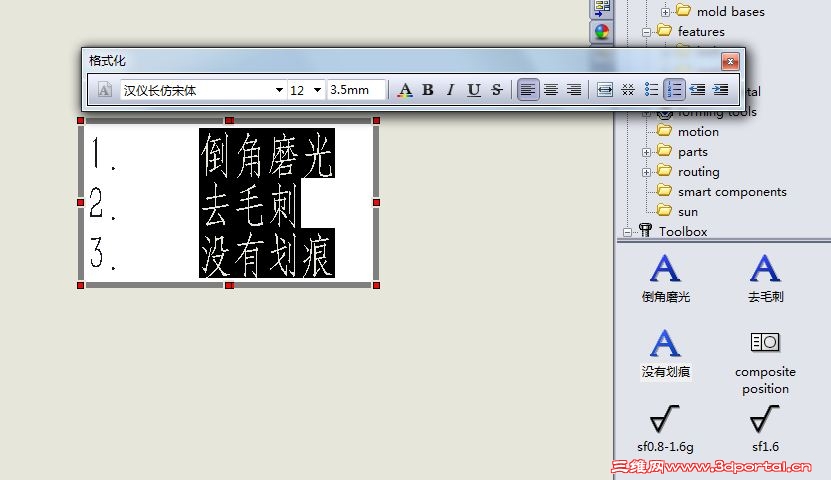Increase paragraph indent

(x=721, y=90)
